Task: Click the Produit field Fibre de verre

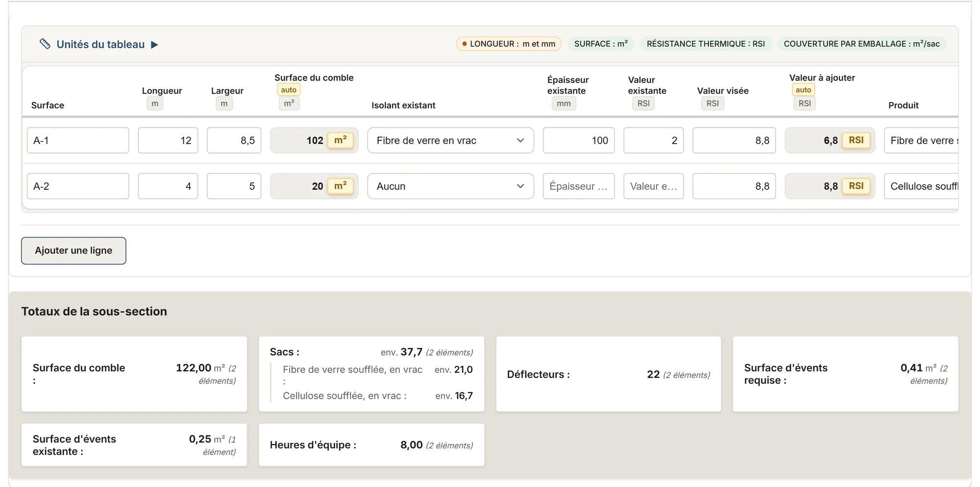Action: [921, 140]
